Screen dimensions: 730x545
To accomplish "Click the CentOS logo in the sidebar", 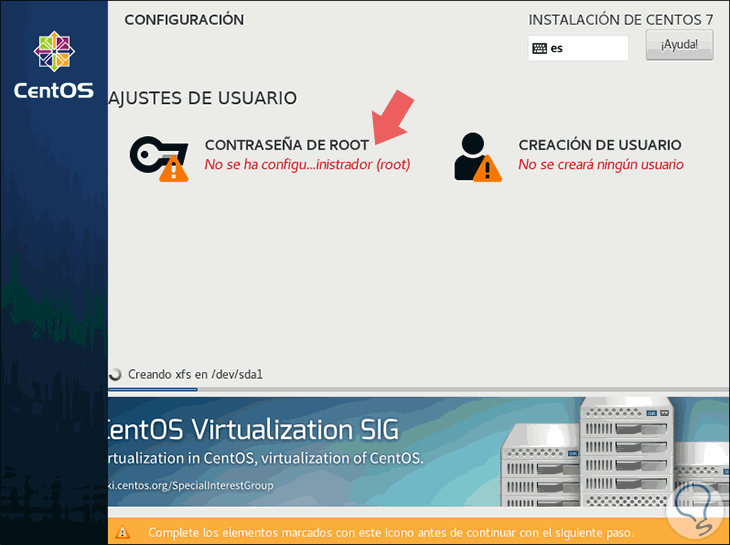I will pyautogui.click(x=54, y=65).
